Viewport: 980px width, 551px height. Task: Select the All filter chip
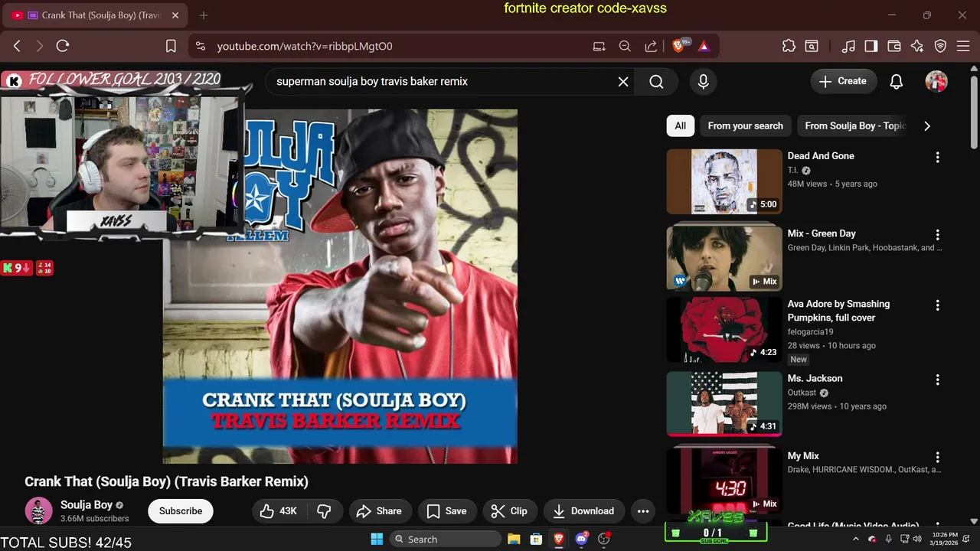681,126
